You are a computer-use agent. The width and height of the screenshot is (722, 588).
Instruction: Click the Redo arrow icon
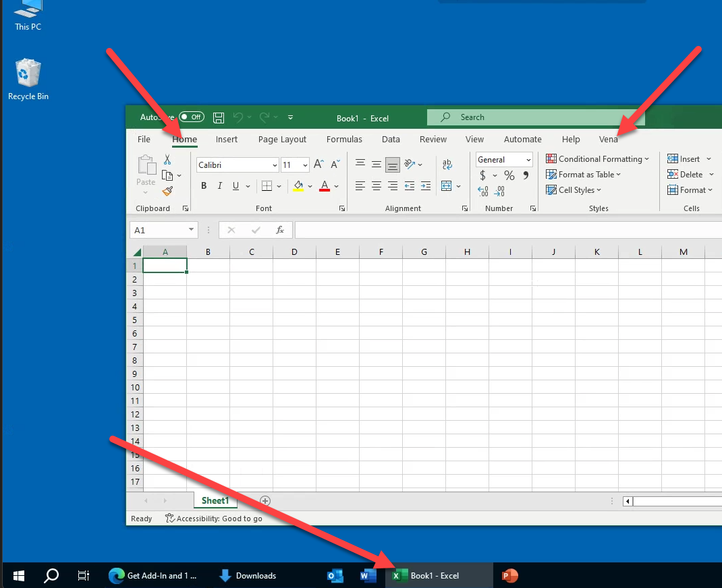(265, 117)
